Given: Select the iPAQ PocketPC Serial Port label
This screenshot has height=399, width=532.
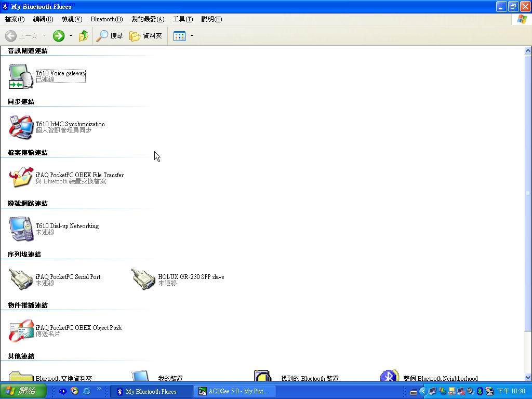Looking at the screenshot, I should click(x=68, y=276).
